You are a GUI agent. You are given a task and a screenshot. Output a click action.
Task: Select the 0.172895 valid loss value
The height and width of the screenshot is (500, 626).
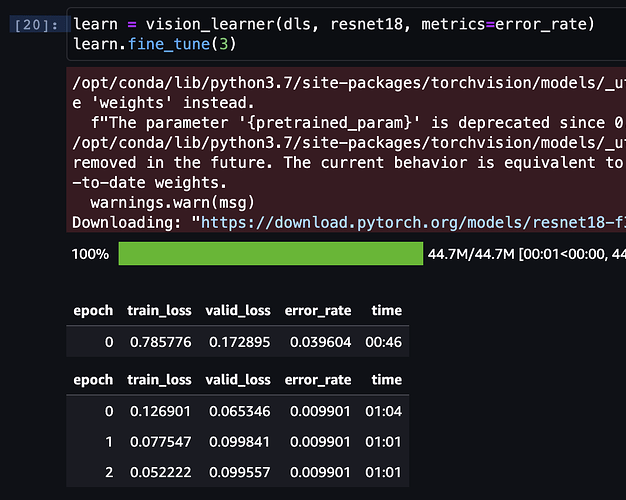pyautogui.click(x=239, y=343)
